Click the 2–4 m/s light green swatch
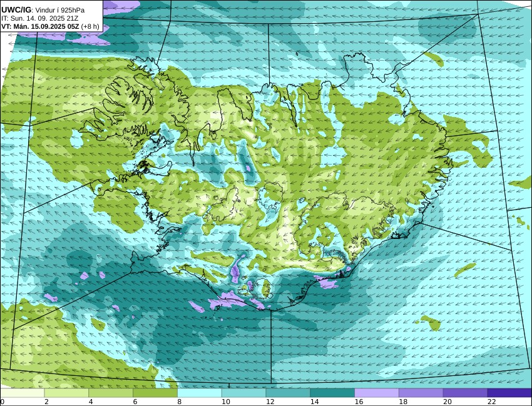 pos(66,393)
